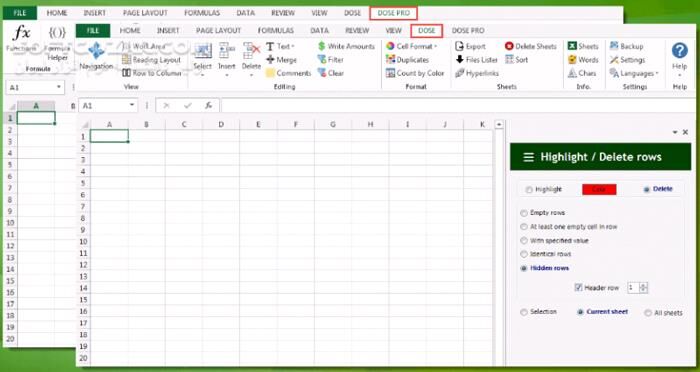Switch to DOSE tab in front window
The image size is (700, 372).
[x=426, y=30]
